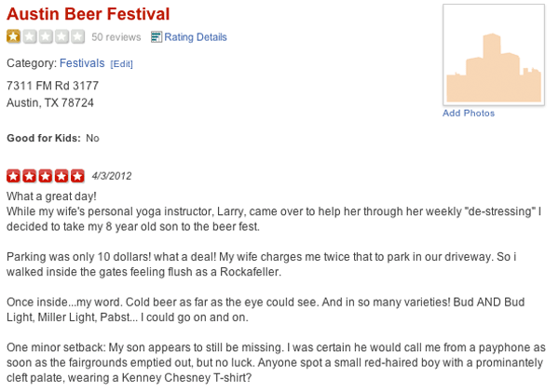559x392 pixels.
Task: Click the Austin Beer Festival title
Action: [89, 14]
